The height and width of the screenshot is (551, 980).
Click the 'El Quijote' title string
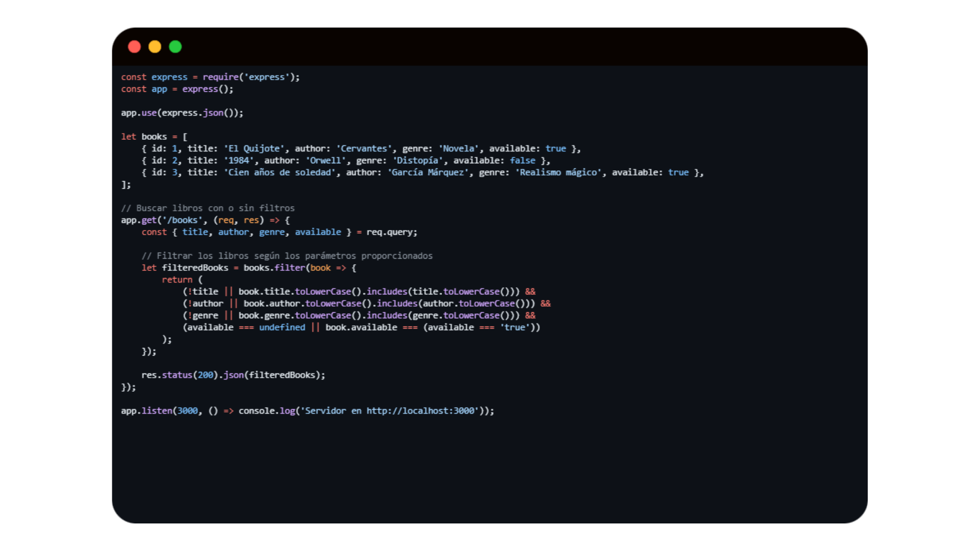(254, 148)
